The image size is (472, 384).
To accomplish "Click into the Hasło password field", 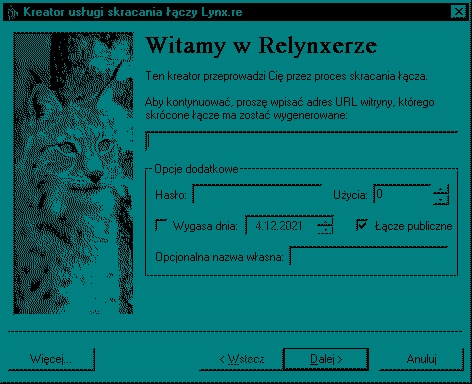I will click(x=257, y=194).
